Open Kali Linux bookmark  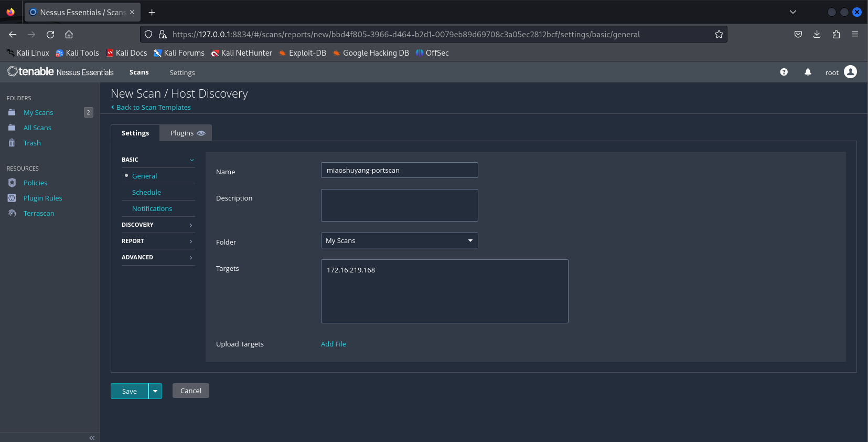click(28, 53)
